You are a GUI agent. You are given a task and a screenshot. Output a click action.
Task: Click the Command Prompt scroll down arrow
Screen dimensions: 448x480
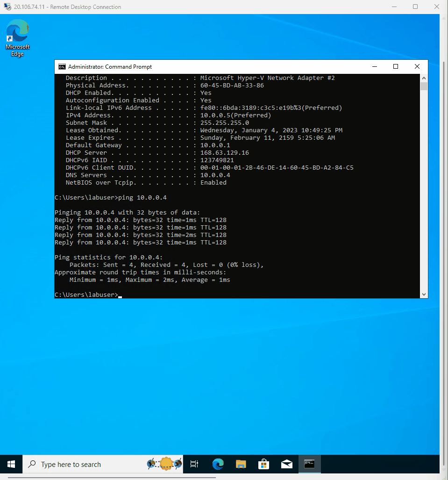click(x=424, y=294)
